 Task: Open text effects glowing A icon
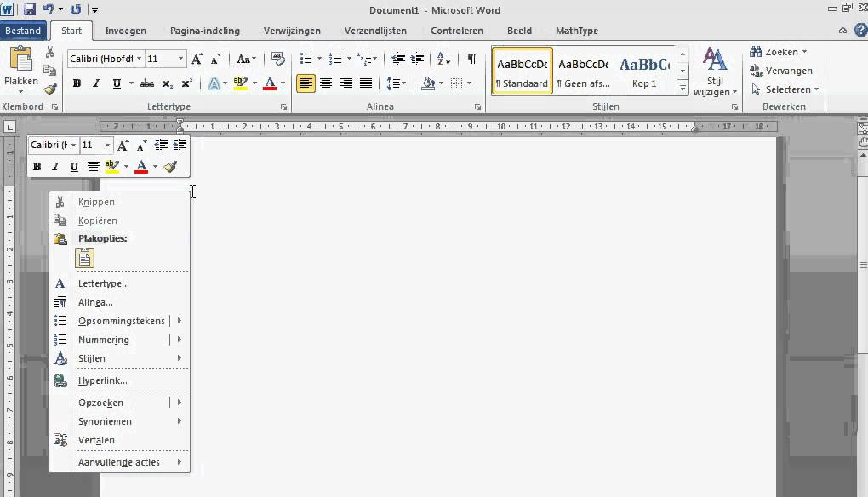214,83
